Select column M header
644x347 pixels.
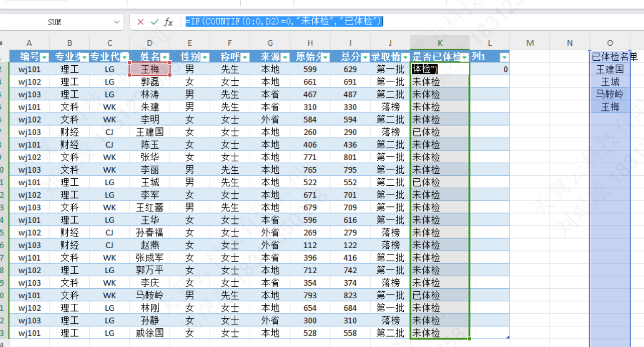point(530,43)
